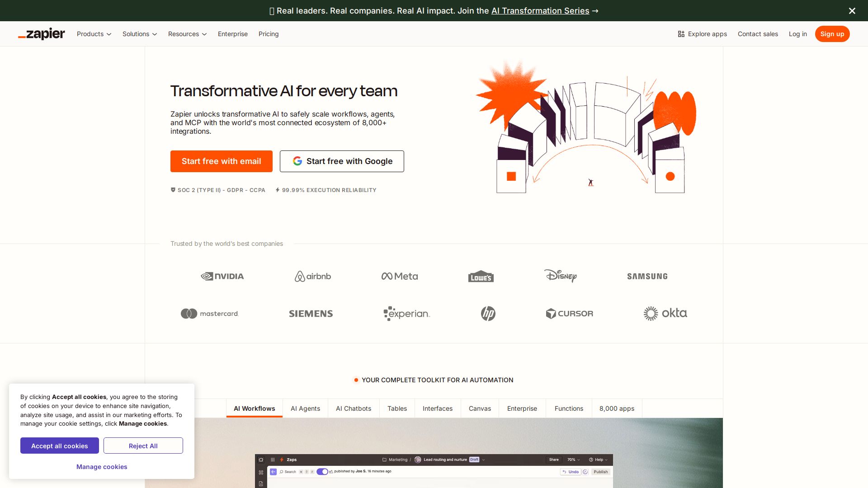Viewport: 868px width, 488px height.
Task: Click the Zaps lightning bolt icon
Action: pyautogui.click(x=282, y=460)
